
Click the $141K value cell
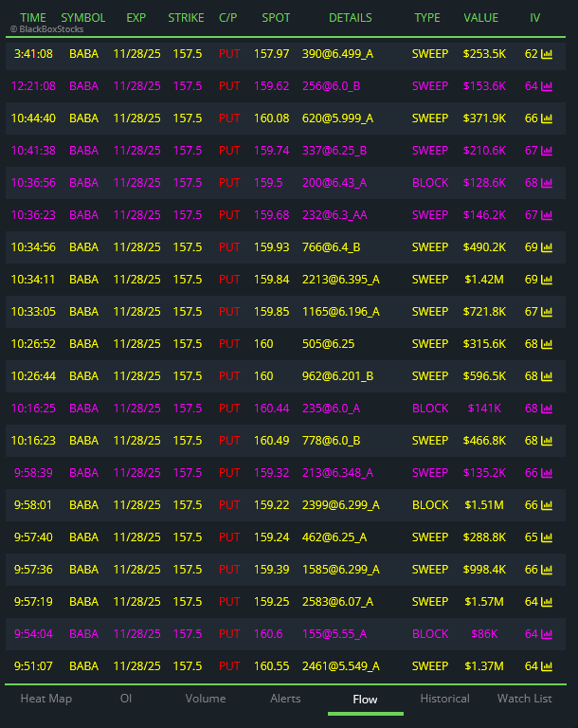point(484,409)
